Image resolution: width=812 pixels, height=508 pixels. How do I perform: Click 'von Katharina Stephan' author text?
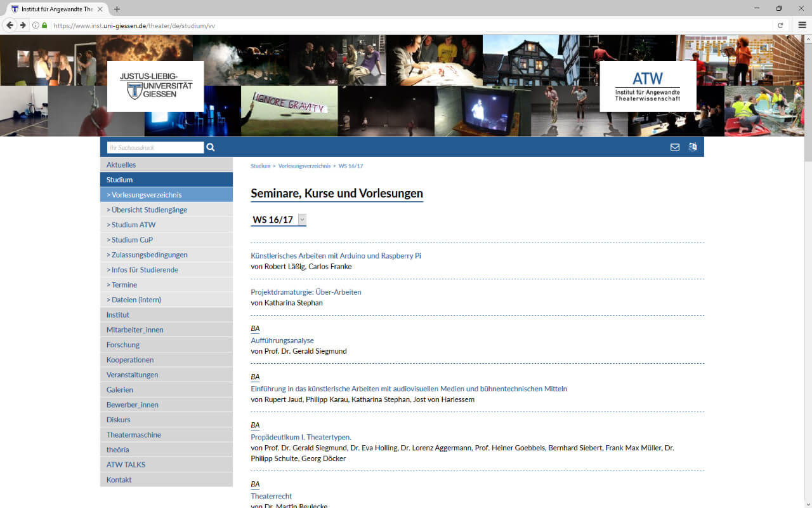click(287, 303)
